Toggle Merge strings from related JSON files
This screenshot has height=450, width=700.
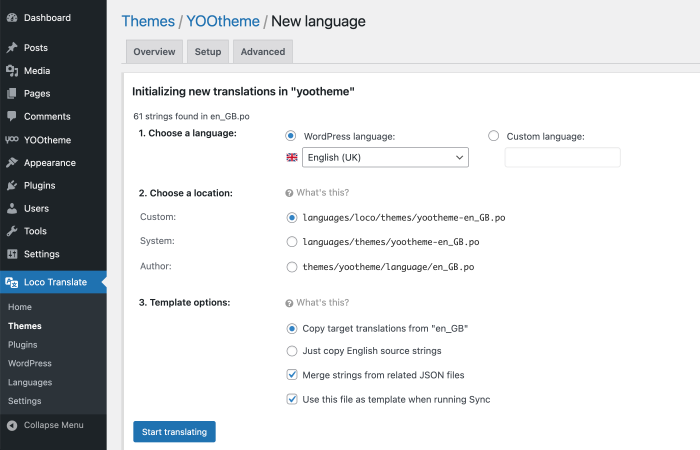click(x=292, y=375)
